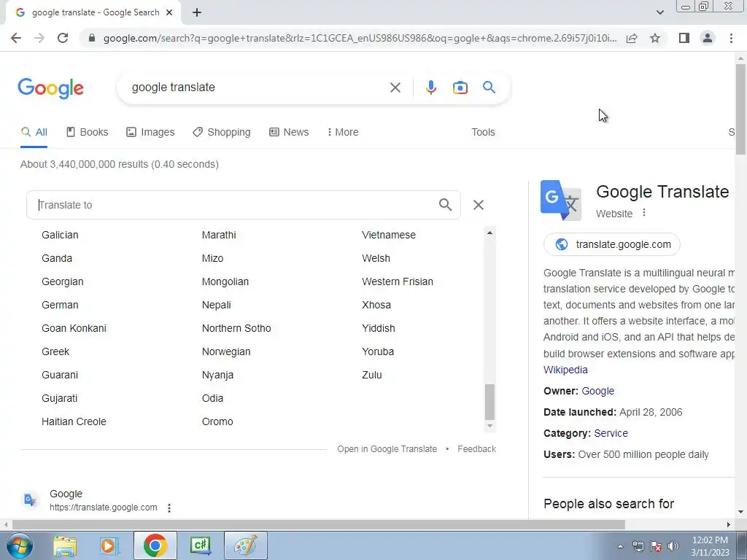The width and height of the screenshot is (747, 560).
Task: Select the All results tab
Action: [34, 133]
